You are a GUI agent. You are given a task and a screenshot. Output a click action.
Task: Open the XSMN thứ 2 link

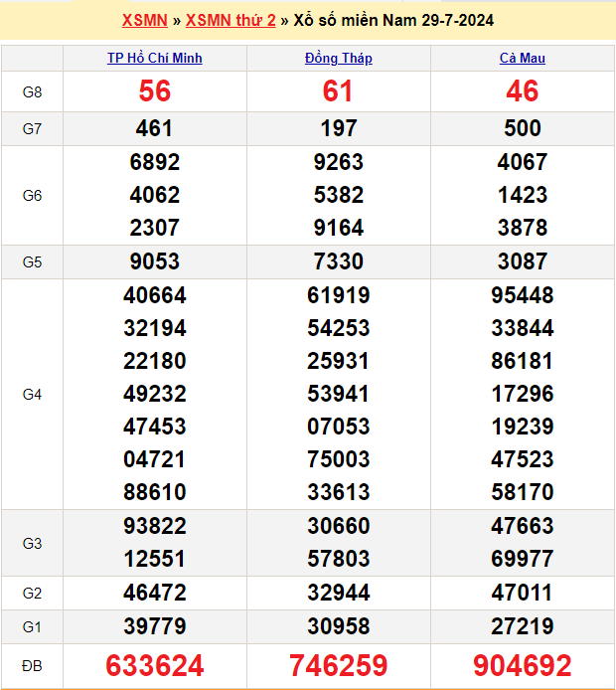point(231,20)
